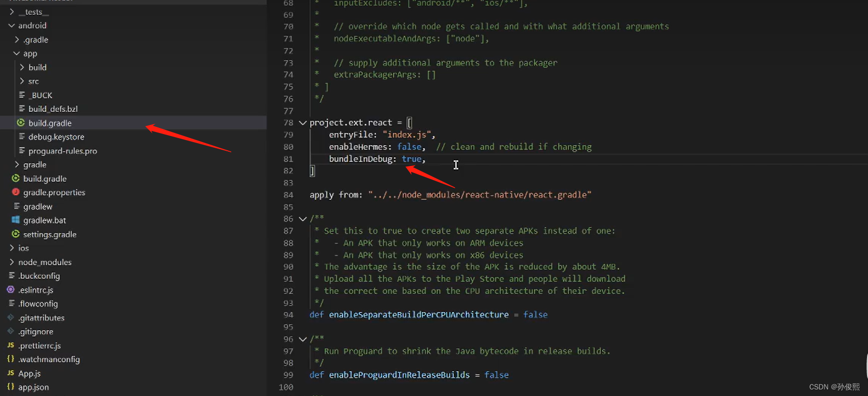Fold comment block at line 86

coord(303,219)
